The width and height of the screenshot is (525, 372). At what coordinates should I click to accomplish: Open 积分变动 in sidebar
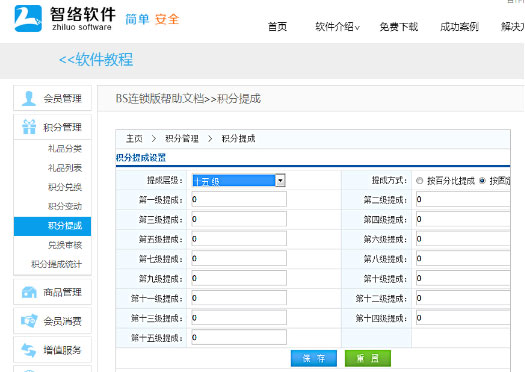click(x=65, y=206)
